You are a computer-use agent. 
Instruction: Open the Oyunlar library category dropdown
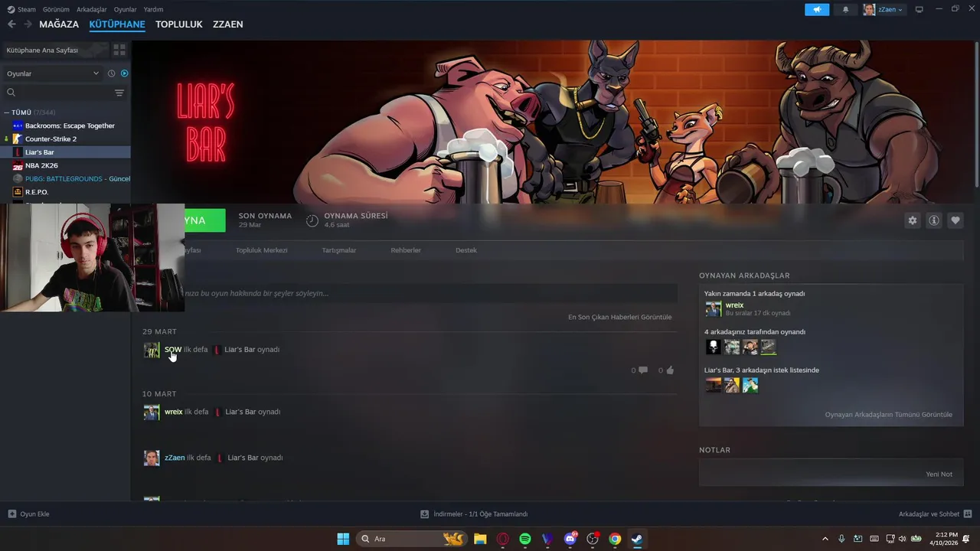53,73
